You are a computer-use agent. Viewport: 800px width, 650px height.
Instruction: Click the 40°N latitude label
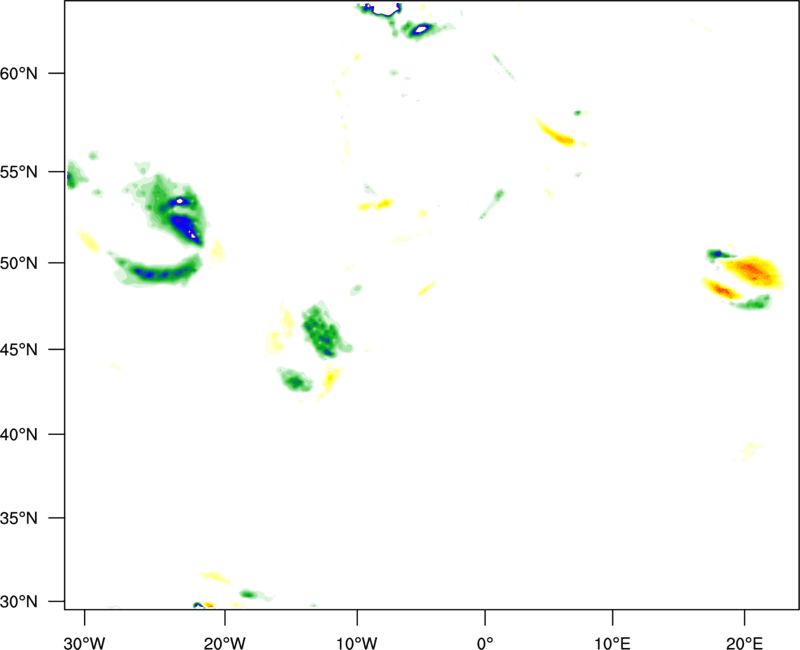[19, 435]
